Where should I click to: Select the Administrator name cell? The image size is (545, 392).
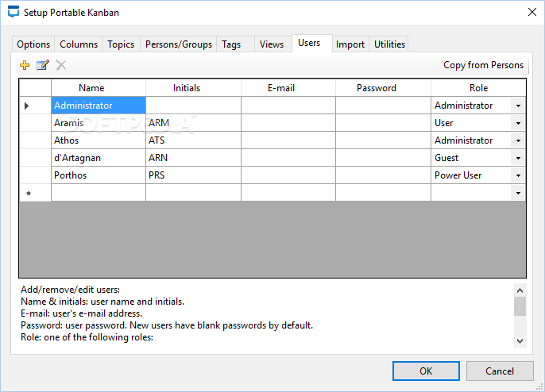pyautogui.click(x=99, y=106)
